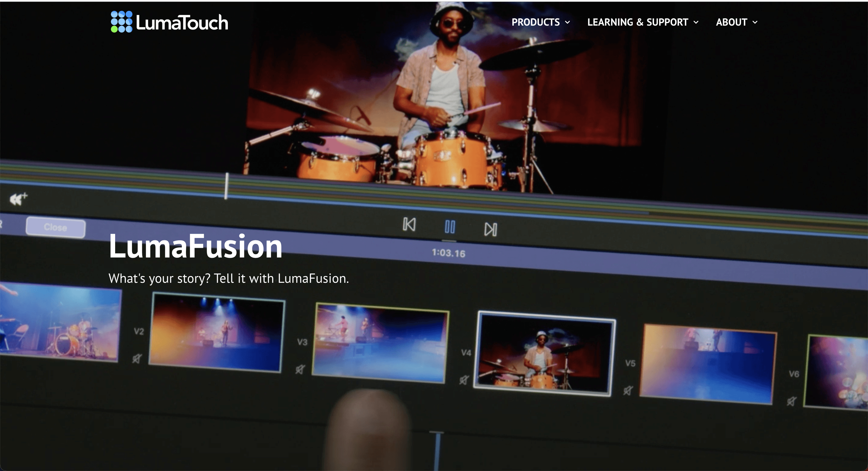868x471 pixels.
Task: Toggle mute icon under V5 label
Action: click(628, 391)
